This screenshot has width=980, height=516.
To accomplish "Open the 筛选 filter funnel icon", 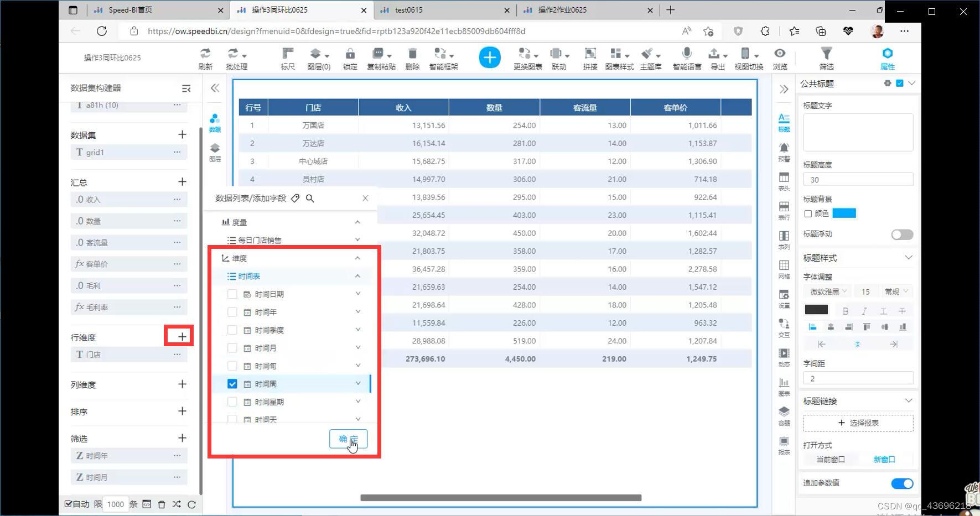I will pos(826,58).
